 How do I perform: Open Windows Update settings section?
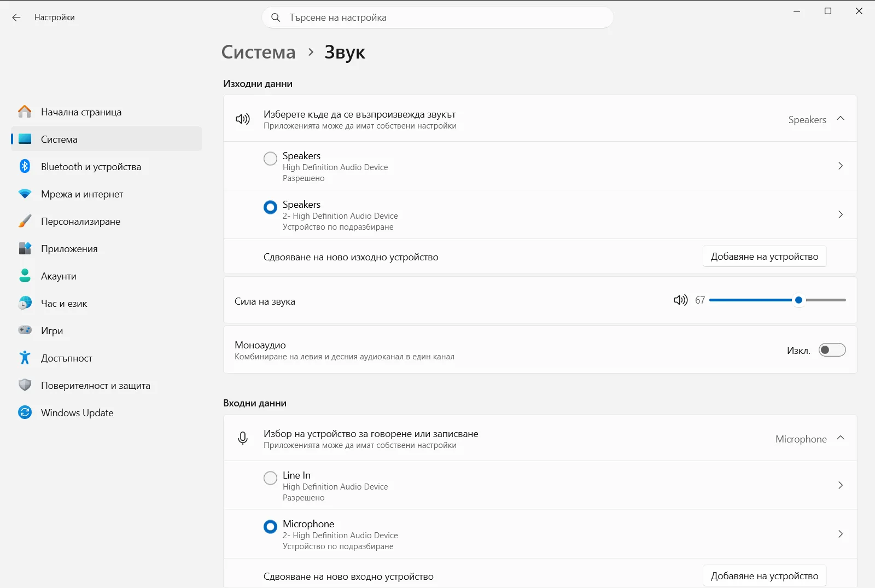(x=107, y=412)
